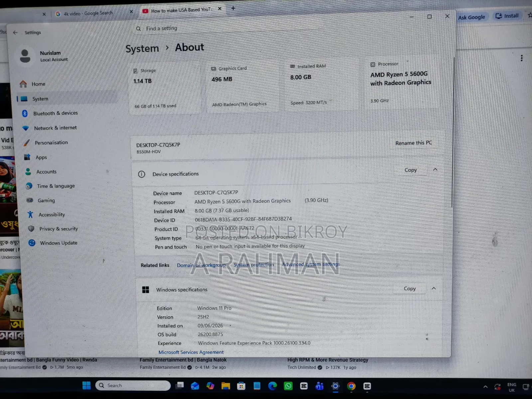Open Time & language settings
This screenshot has height=399, width=532.
pyautogui.click(x=56, y=186)
